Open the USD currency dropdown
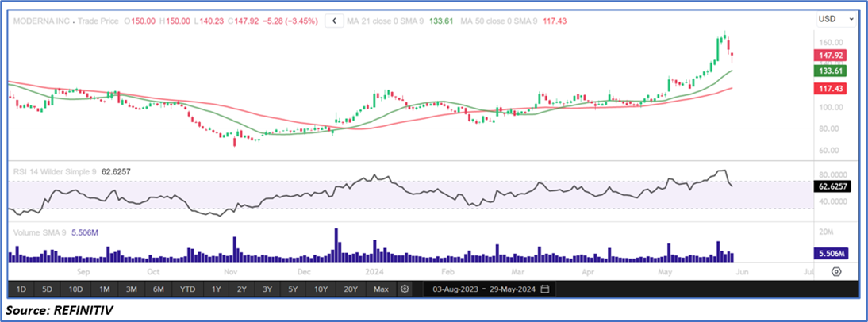868x322 pixels. click(836, 19)
